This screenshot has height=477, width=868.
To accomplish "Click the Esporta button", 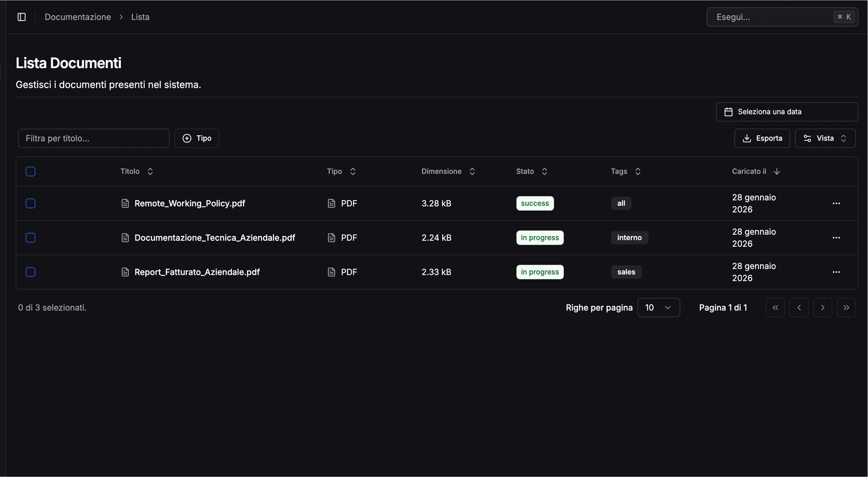I will pyautogui.click(x=762, y=138).
